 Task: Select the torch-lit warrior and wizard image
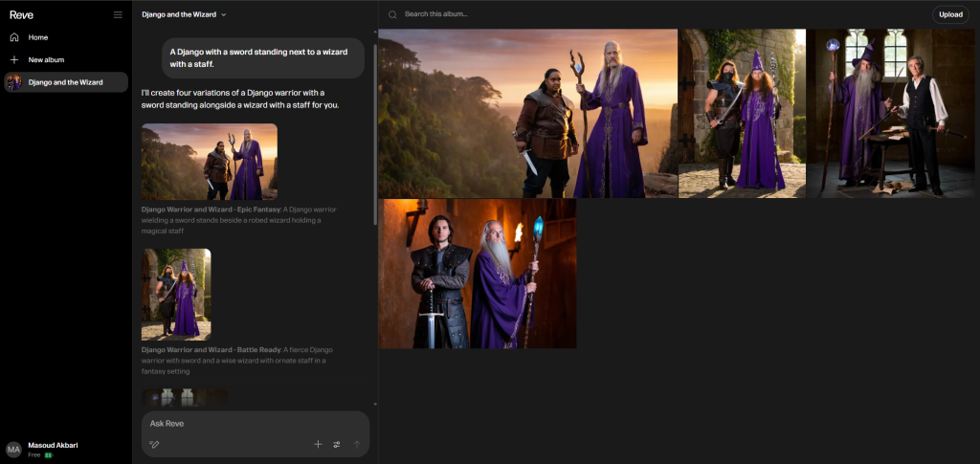tap(478, 274)
